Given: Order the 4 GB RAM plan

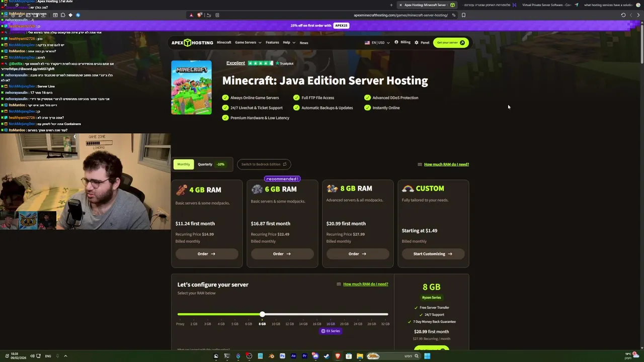Looking at the screenshot, I should point(206,254).
